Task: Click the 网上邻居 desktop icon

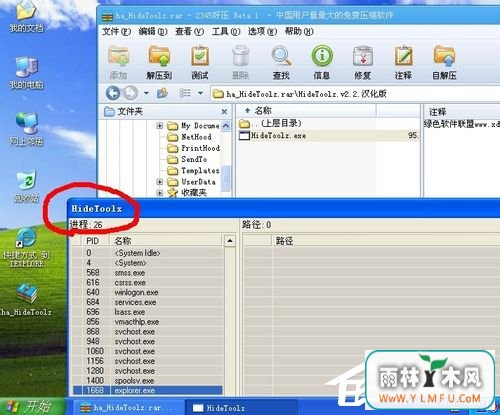Action: click(x=26, y=129)
